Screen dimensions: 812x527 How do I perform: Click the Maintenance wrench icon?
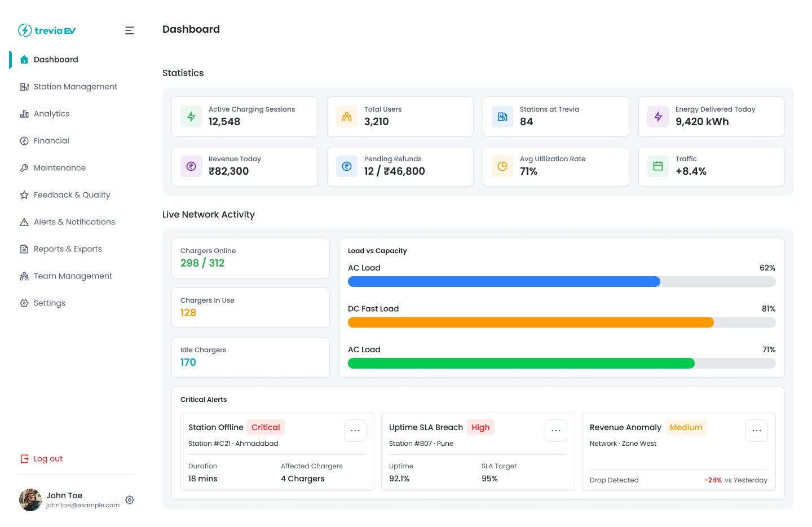coord(24,167)
